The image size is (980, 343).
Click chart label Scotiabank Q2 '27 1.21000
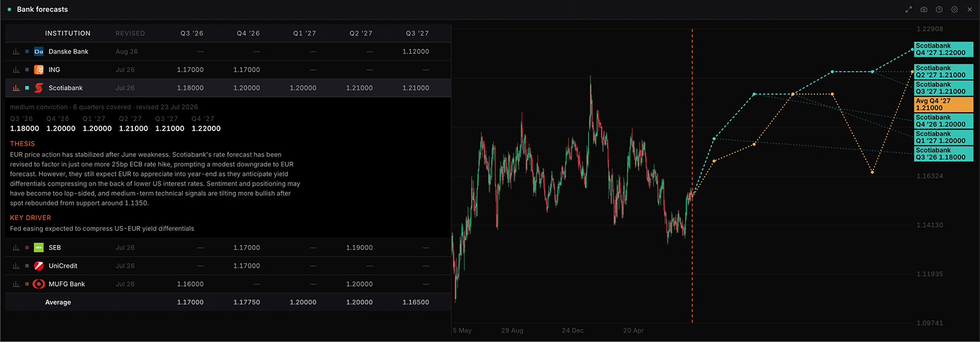[x=943, y=72]
